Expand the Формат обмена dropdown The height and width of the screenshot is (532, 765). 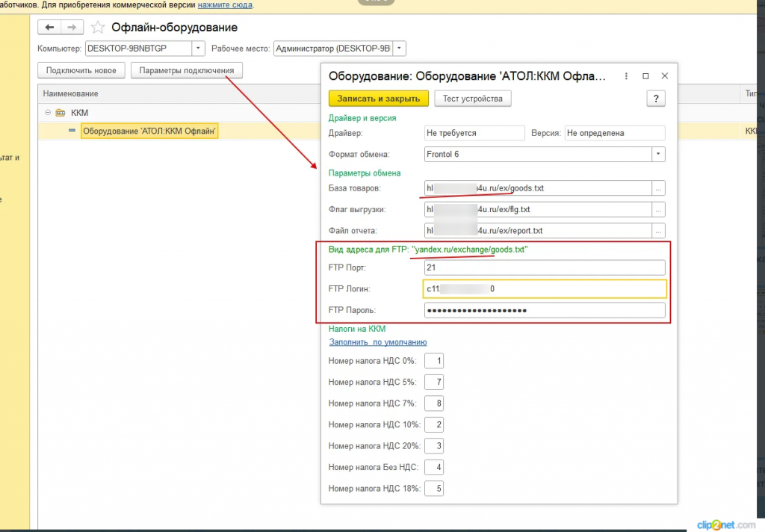click(x=658, y=155)
